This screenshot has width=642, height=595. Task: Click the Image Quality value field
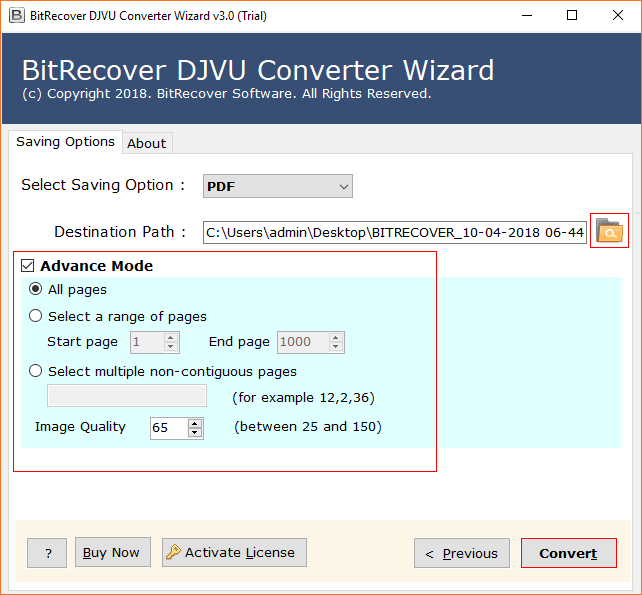tap(169, 428)
